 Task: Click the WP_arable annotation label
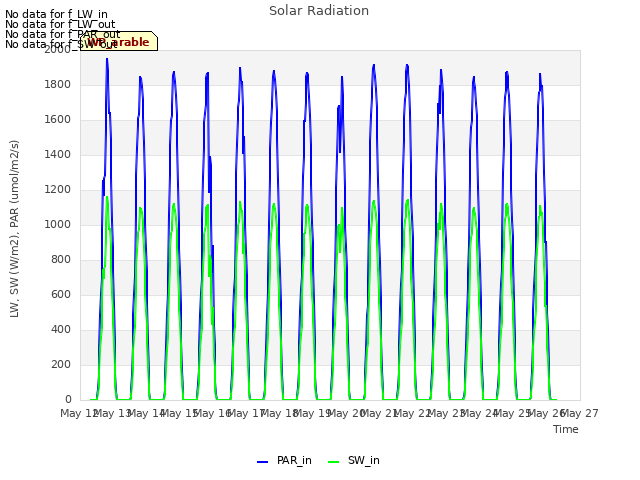(x=119, y=41)
